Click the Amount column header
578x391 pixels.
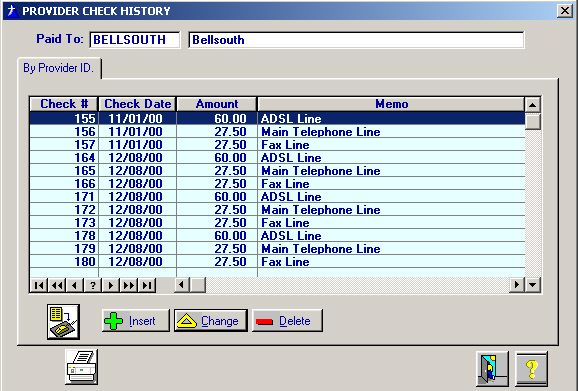[x=217, y=104]
